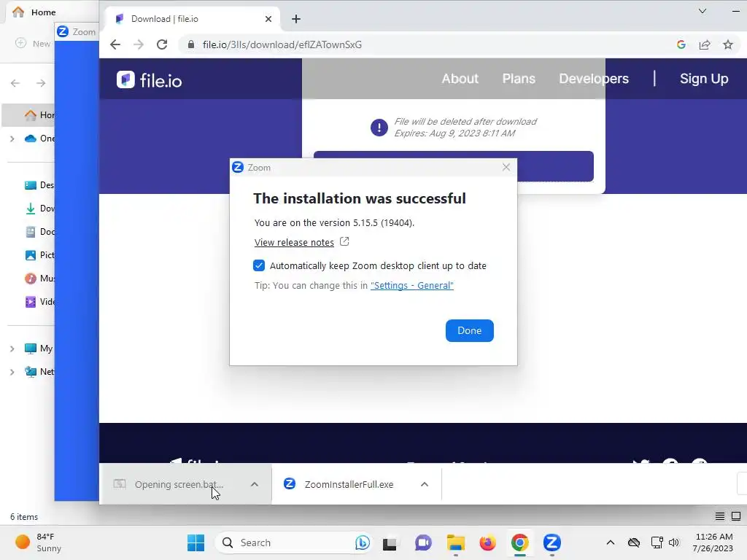Launch Firefox from taskbar

(487, 542)
